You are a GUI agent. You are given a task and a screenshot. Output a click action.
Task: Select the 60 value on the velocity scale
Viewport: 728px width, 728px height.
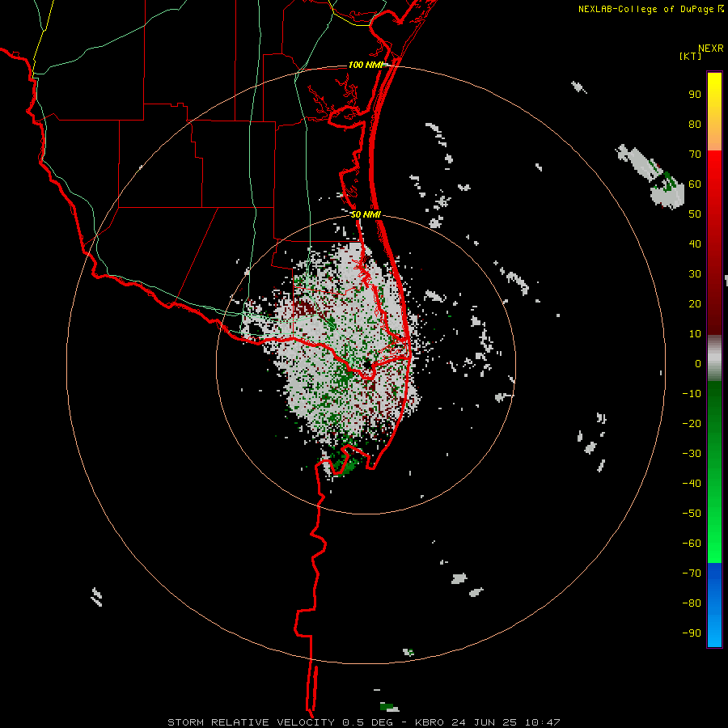[695, 184]
